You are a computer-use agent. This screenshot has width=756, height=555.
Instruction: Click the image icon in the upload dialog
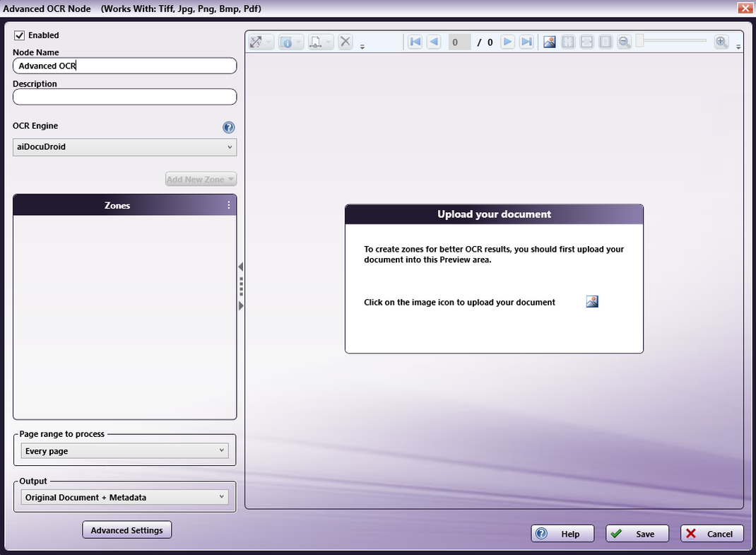(592, 302)
